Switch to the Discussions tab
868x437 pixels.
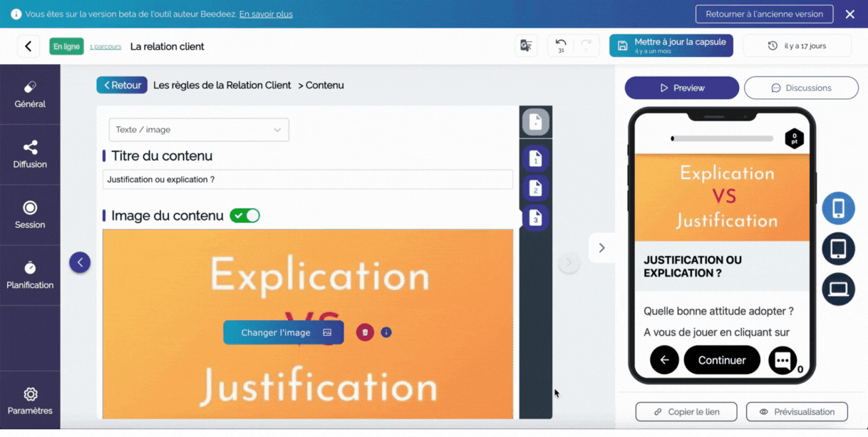[x=801, y=88]
